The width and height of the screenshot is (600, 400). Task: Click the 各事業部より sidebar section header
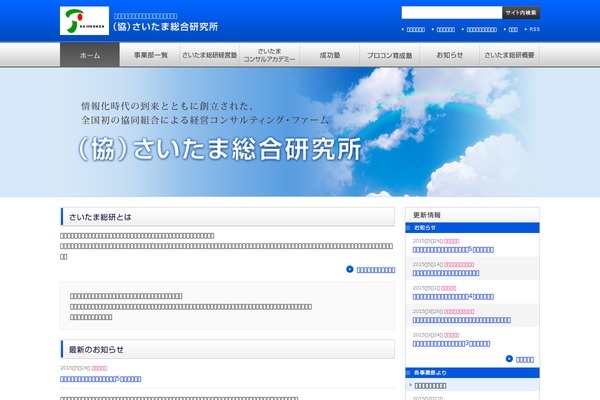coord(472,372)
